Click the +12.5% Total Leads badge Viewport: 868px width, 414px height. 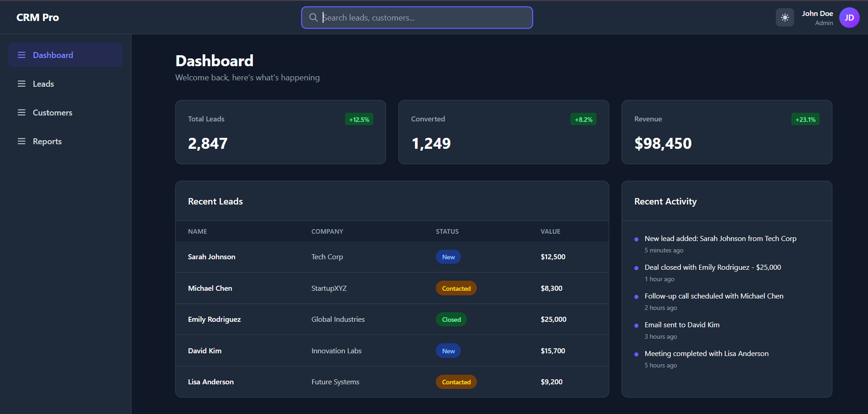[x=359, y=120]
